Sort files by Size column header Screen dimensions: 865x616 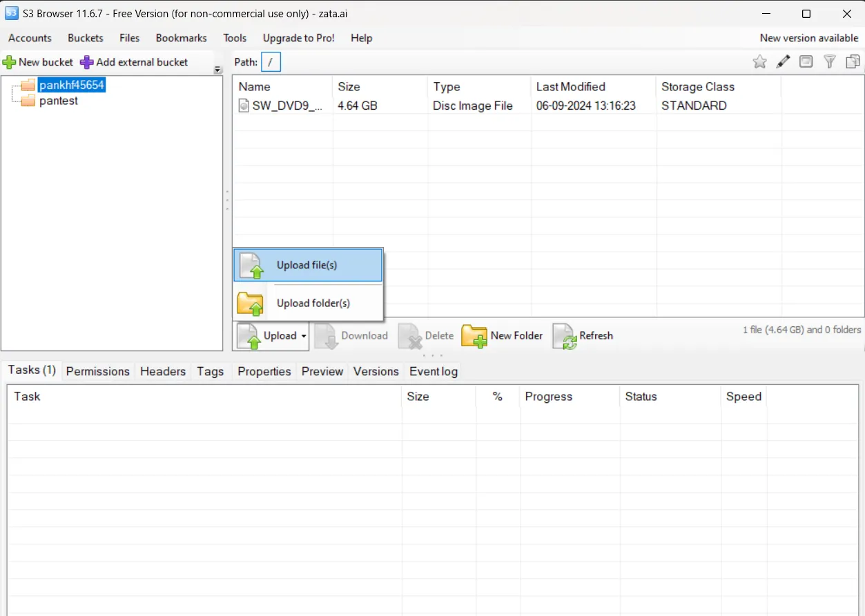pyautogui.click(x=380, y=87)
